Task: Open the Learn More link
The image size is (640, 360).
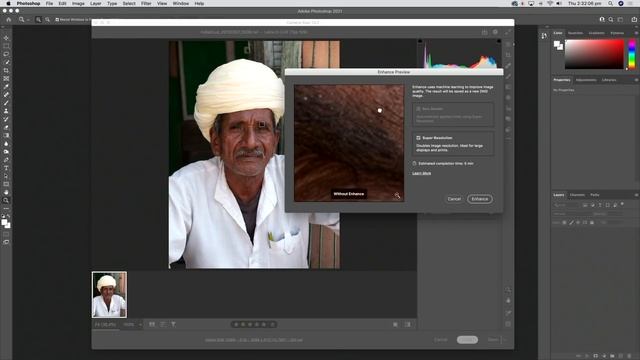Action: coord(422,173)
